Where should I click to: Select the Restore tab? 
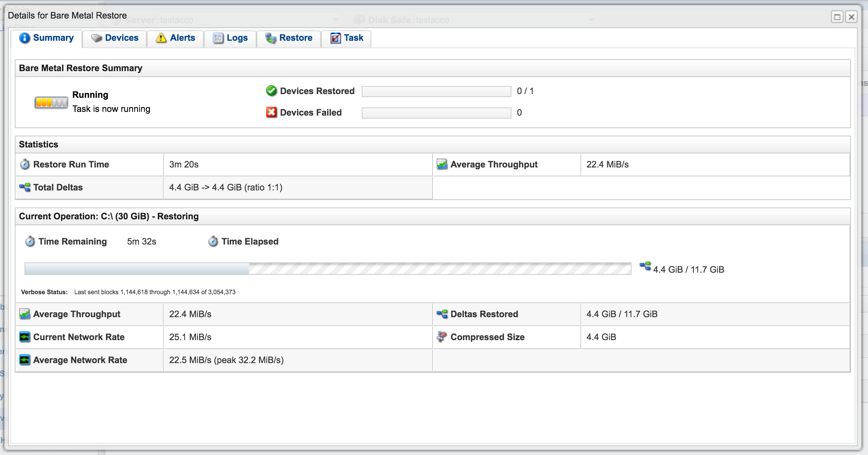point(289,38)
